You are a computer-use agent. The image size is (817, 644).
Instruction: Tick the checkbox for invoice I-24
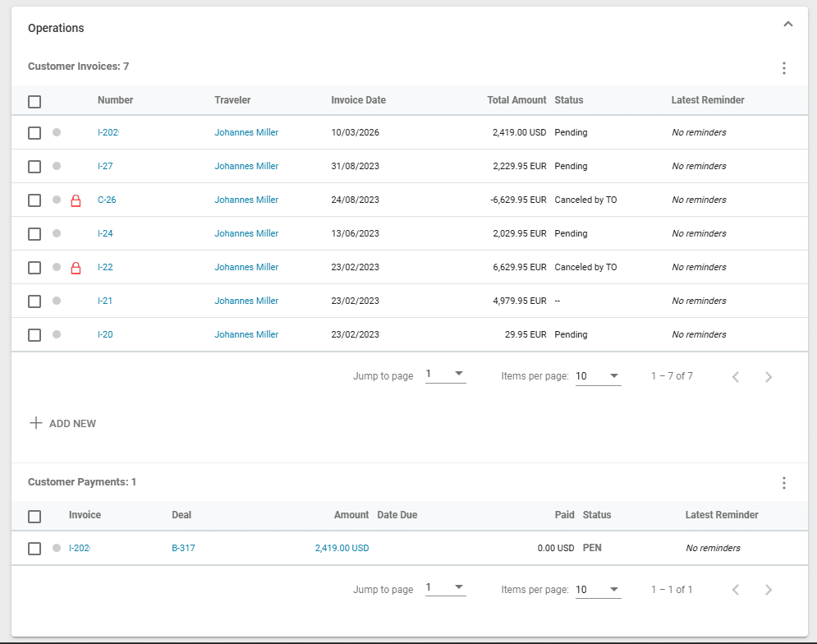tap(34, 234)
